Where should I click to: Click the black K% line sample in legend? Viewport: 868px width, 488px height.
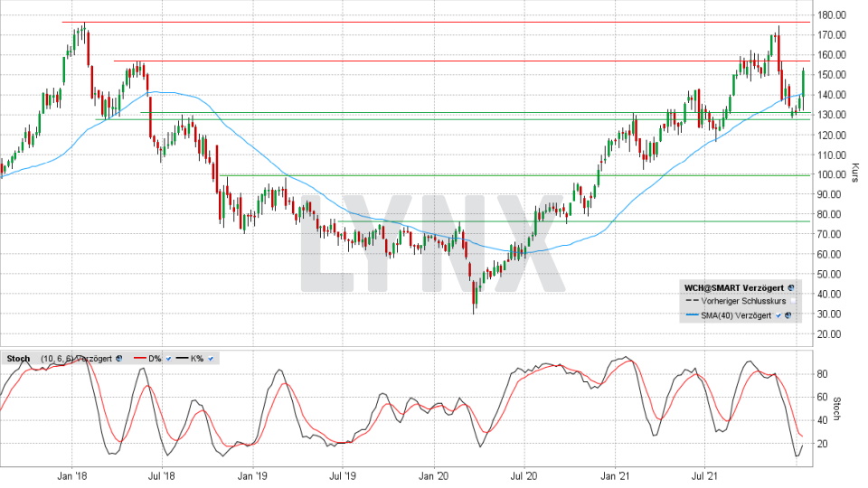pos(182,359)
